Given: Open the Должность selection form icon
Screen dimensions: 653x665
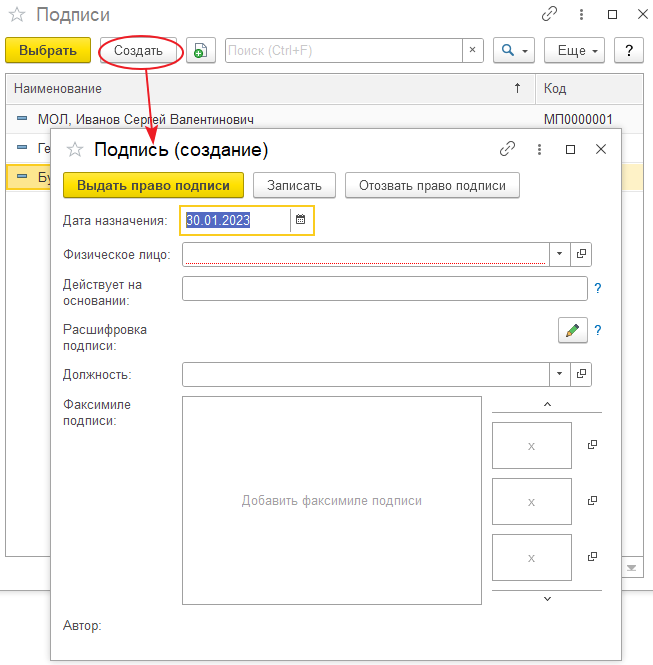Looking at the screenshot, I should pos(582,374).
